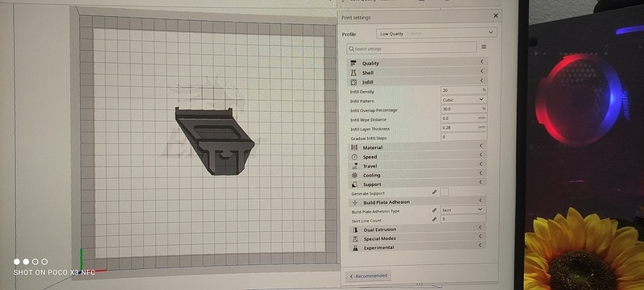Open the Low Quality profile dropdown
Viewport: 644px width, 290px height.
click(436, 33)
